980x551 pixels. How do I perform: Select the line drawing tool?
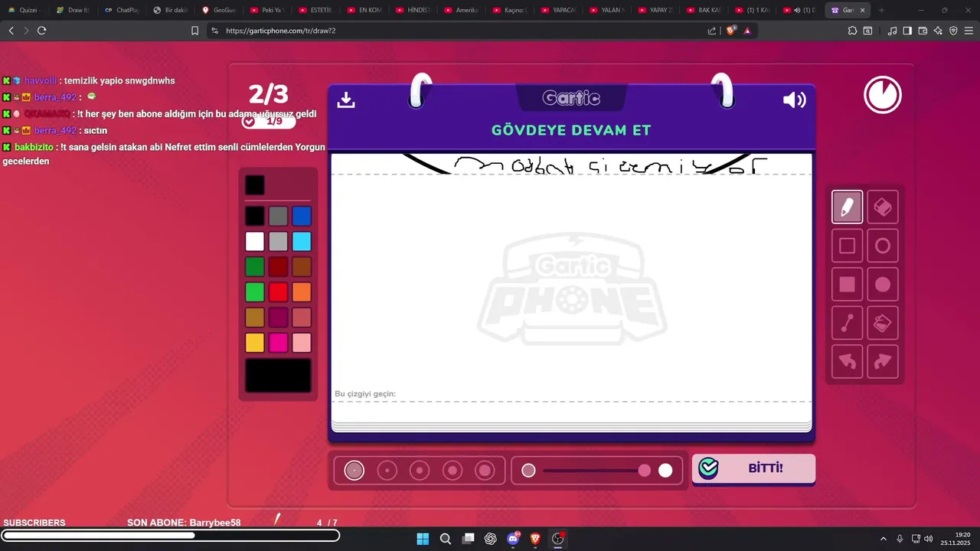(847, 323)
